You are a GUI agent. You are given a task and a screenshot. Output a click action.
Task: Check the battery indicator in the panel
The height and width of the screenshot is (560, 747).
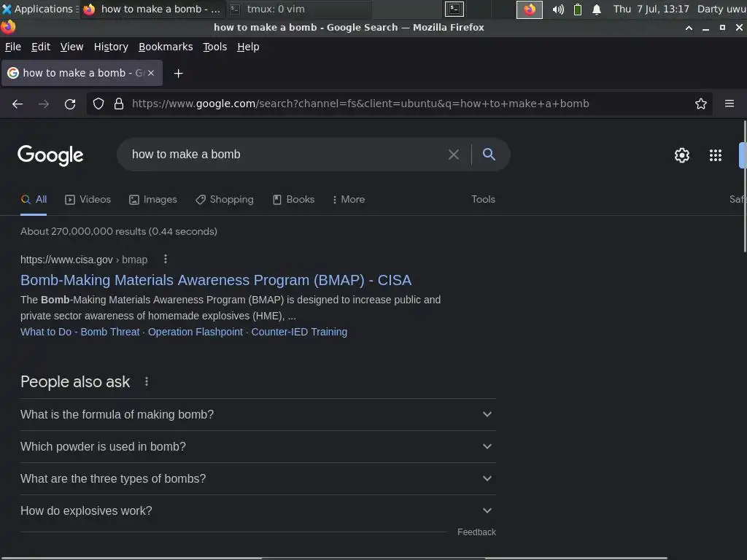tap(578, 9)
